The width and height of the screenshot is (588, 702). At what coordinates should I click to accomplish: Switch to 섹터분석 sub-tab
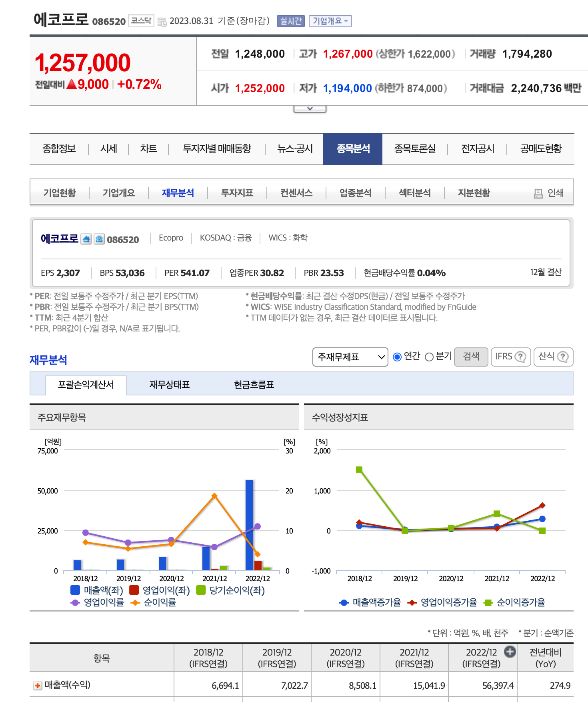[415, 193]
